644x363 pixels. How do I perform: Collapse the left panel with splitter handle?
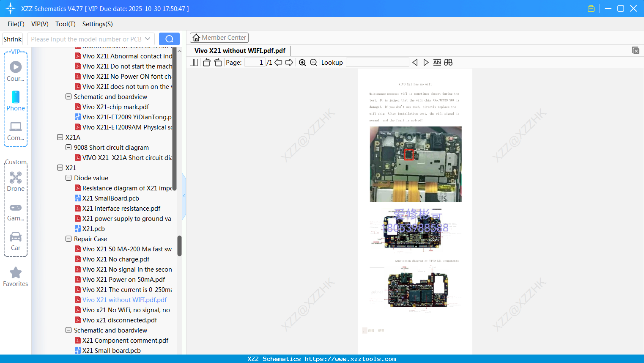coord(184,196)
